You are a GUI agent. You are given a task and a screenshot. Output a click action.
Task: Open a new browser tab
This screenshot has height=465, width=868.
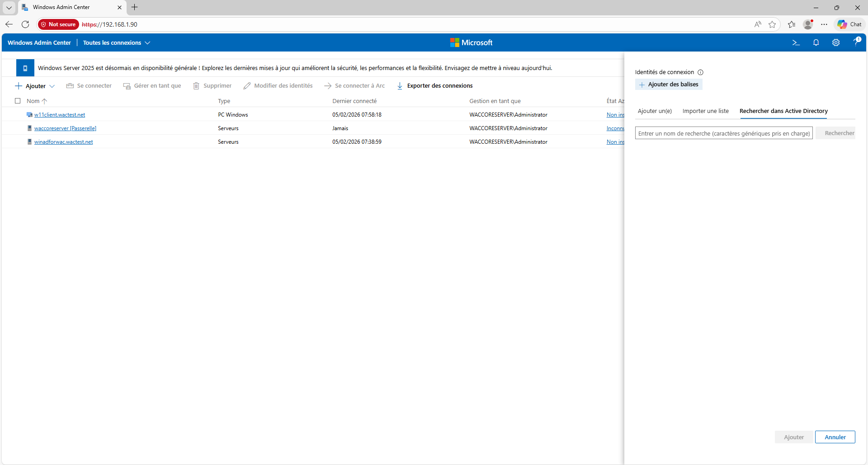(134, 7)
